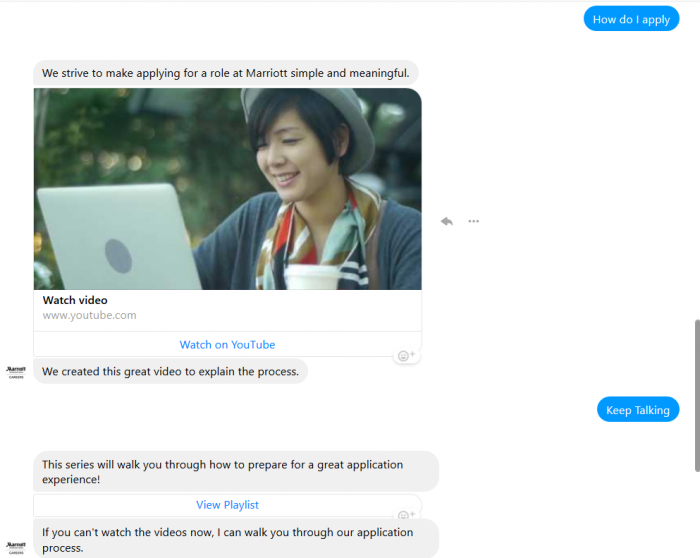
Task: Click the 'We strive to make applying' message
Action: [225, 73]
